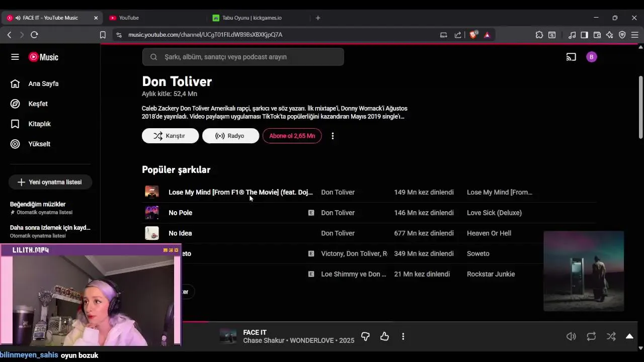Image resolution: width=644 pixels, height=362 pixels.
Task: Switch to the Tabu Oyunu kickgames.io tab
Action: point(252,18)
